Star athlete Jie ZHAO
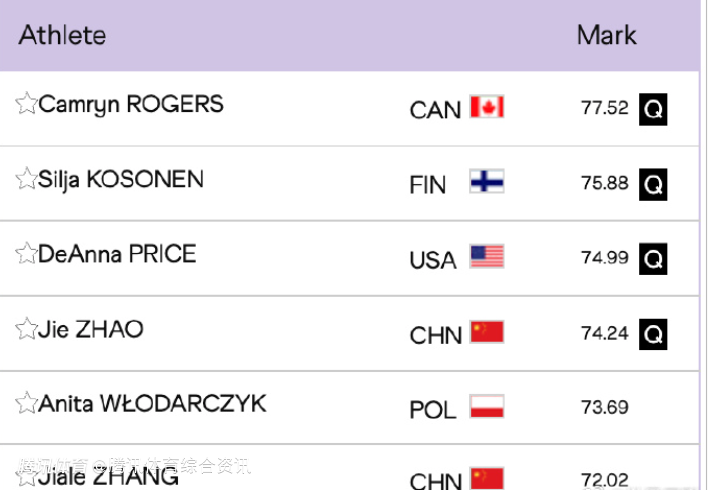 tap(26, 329)
